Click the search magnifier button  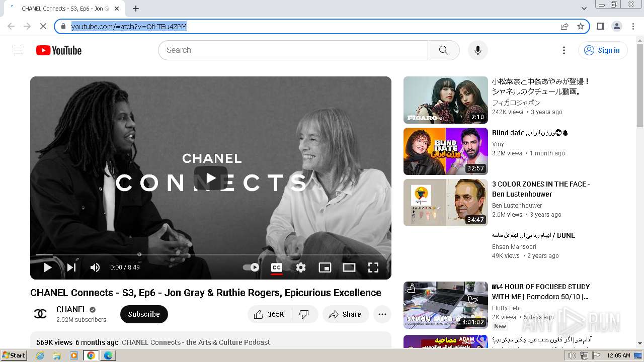pos(443,50)
